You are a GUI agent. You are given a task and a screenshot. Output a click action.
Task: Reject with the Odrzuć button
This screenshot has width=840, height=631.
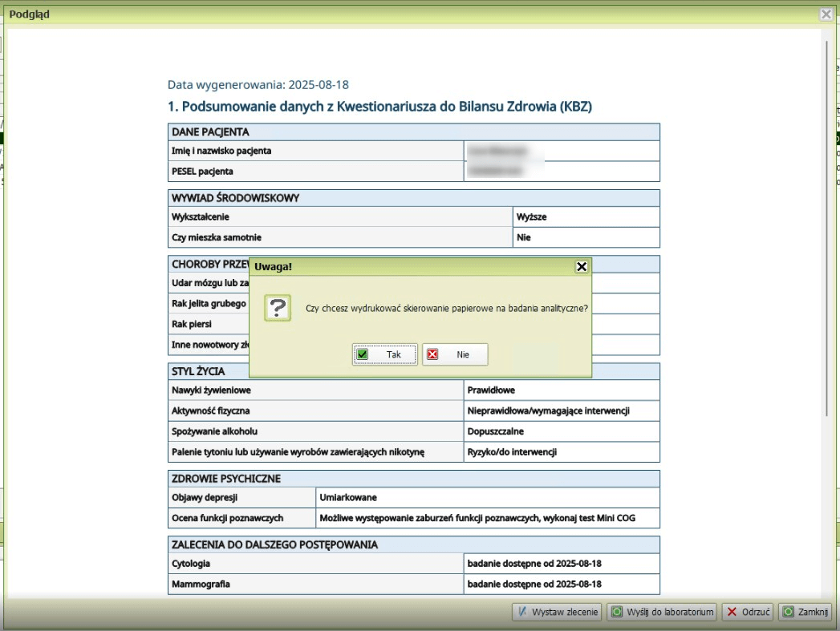pos(747,612)
